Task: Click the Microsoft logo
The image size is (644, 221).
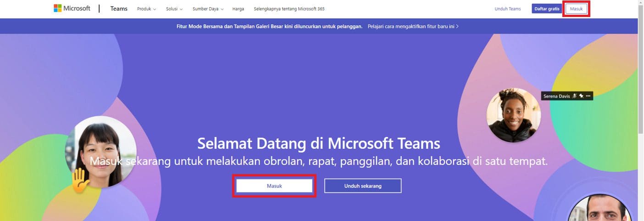Action: point(72,8)
